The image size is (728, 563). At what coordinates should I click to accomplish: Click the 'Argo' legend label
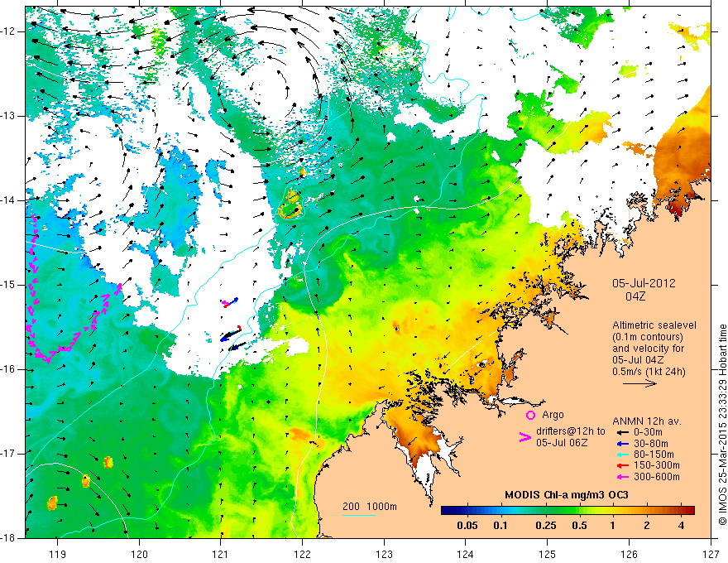[553, 415]
